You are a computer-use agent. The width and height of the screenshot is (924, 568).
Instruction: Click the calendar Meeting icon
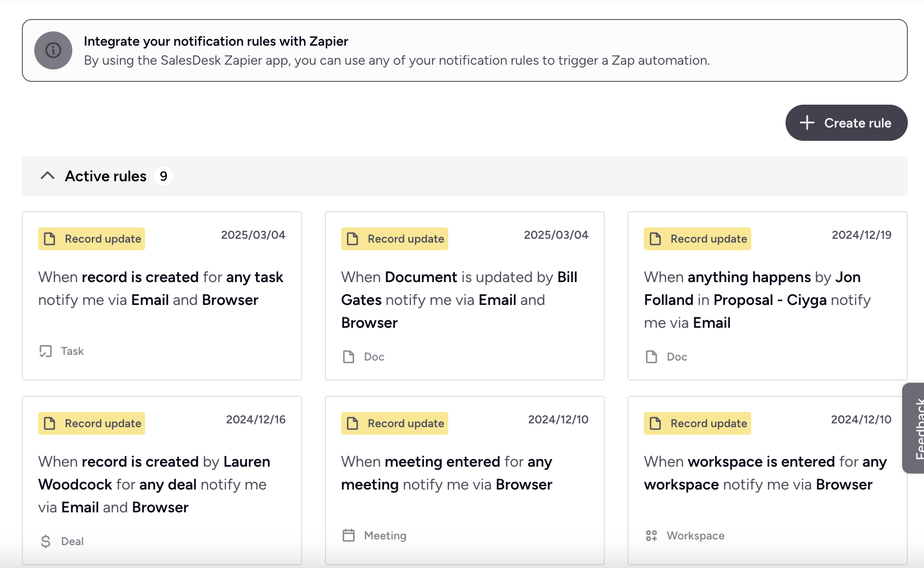[349, 536]
